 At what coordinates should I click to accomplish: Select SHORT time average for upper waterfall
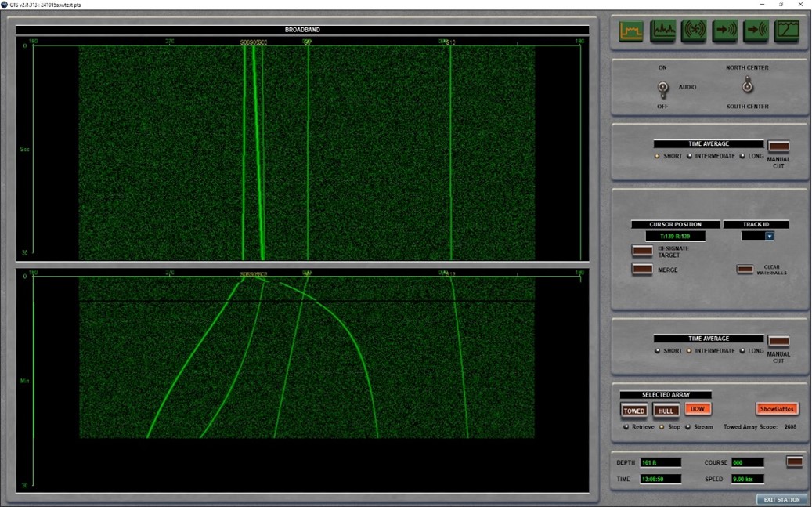(x=657, y=156)
